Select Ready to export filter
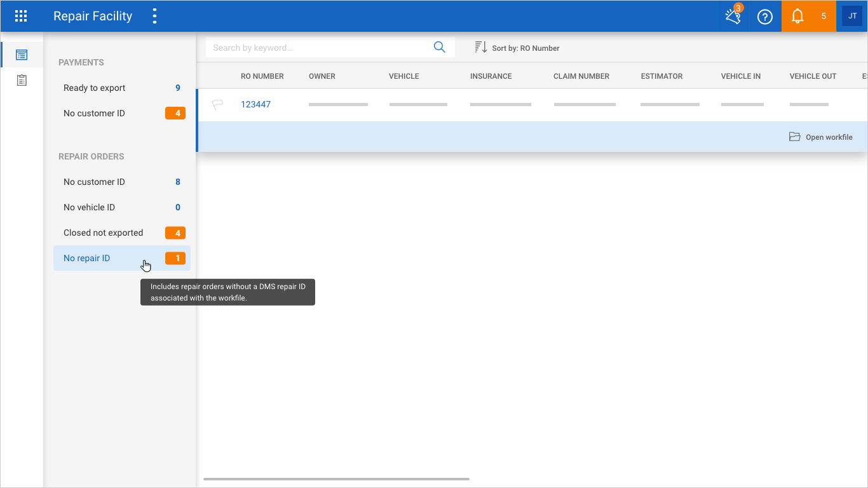The width and height of the screenshot is (868, 488). tap(95, 88)
